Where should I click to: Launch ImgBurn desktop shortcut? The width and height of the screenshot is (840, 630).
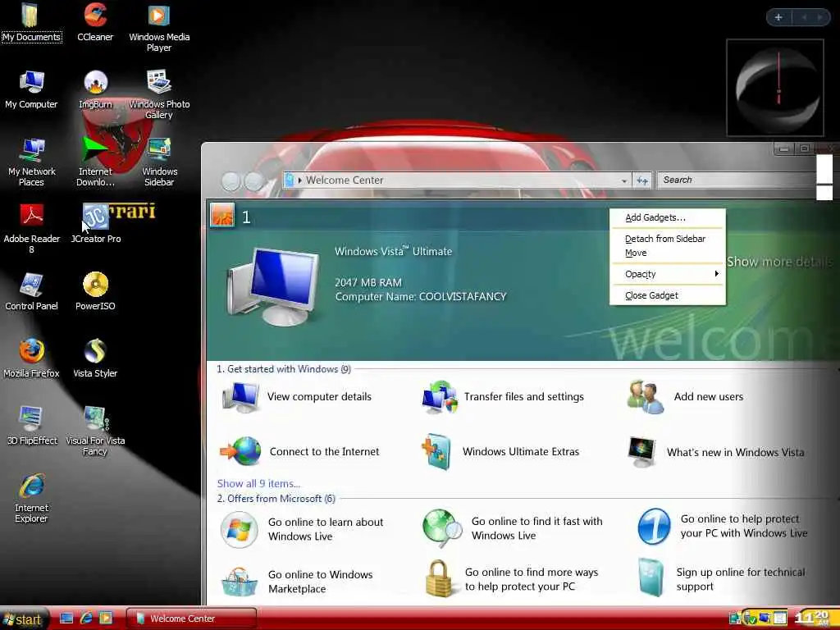point(95,89)
